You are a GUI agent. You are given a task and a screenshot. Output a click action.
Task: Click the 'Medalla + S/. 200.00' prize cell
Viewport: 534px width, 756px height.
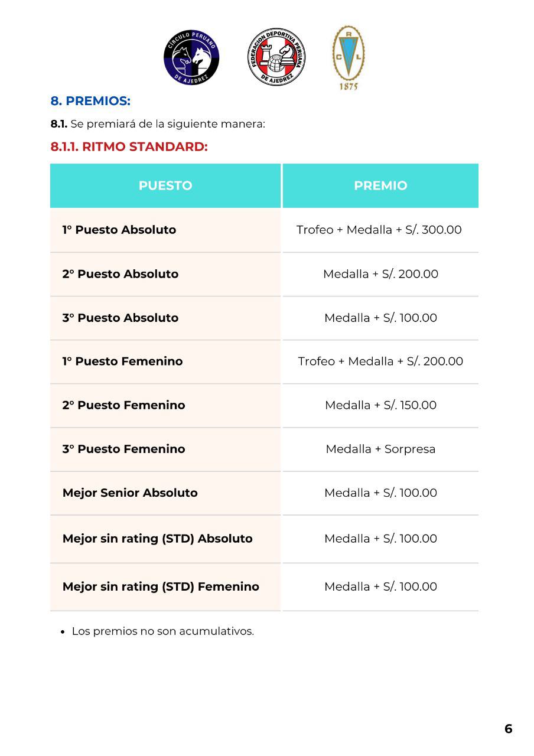[380, 274]
